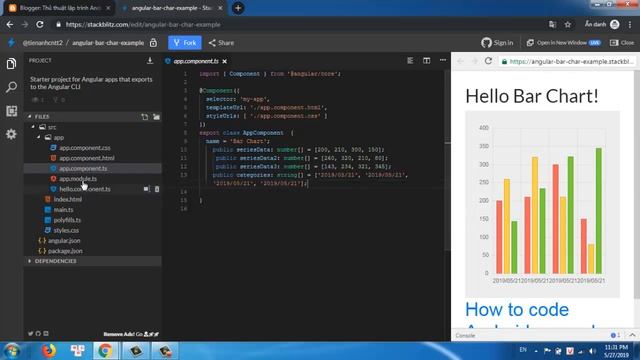This screenshot has width=640, height=360.
Task: Delete hello.component.ts with the trash icon
Action: 157,189
